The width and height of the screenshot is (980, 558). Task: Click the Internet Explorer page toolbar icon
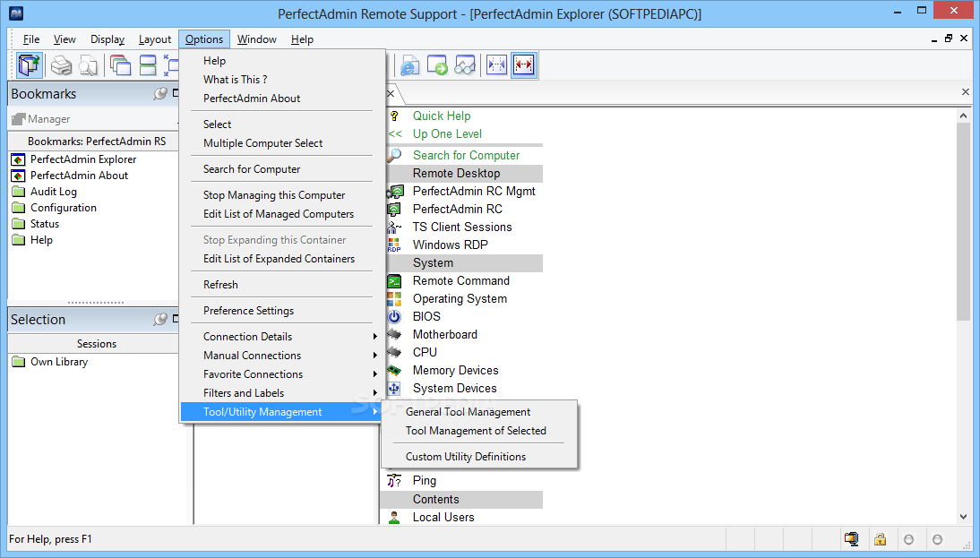pos(410,65)
